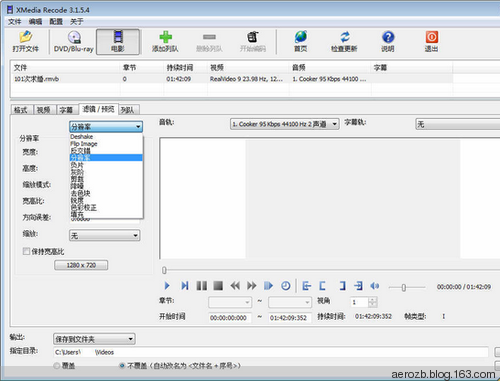Screen dimensions: 500x381
Task: Collapse the 分辨率 filter dropdown
Action: [106, 127]
